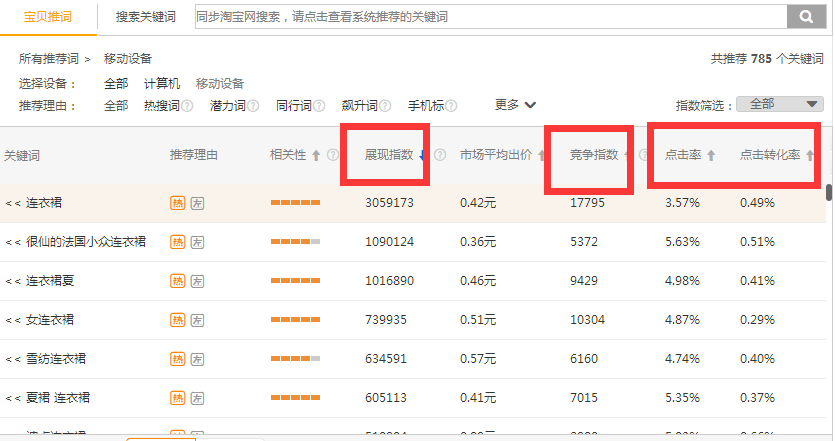Image resolution: width=835 pixels, height=441 pixels.
Task: Click help icon beside 手机标
Action: point(451,106)
